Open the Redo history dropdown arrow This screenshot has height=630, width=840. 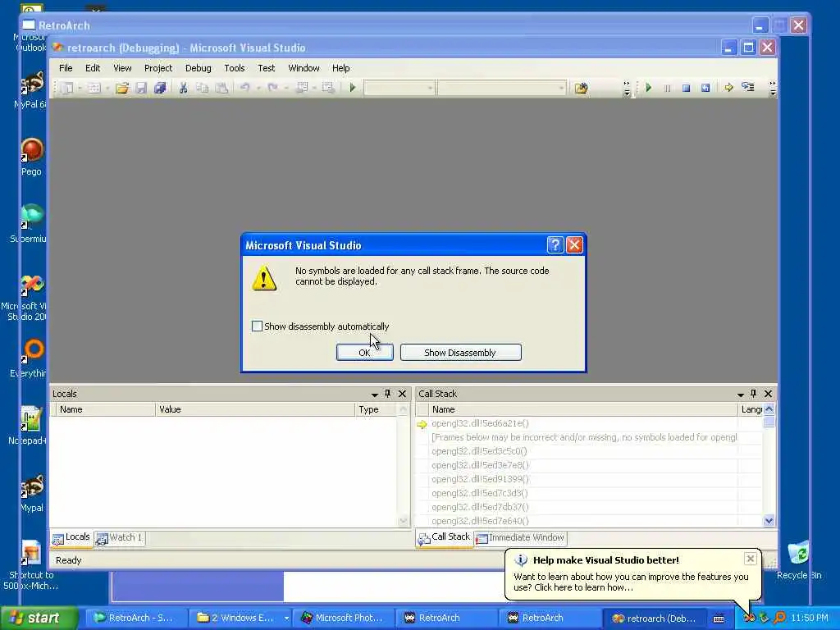[x=286, y=88]
